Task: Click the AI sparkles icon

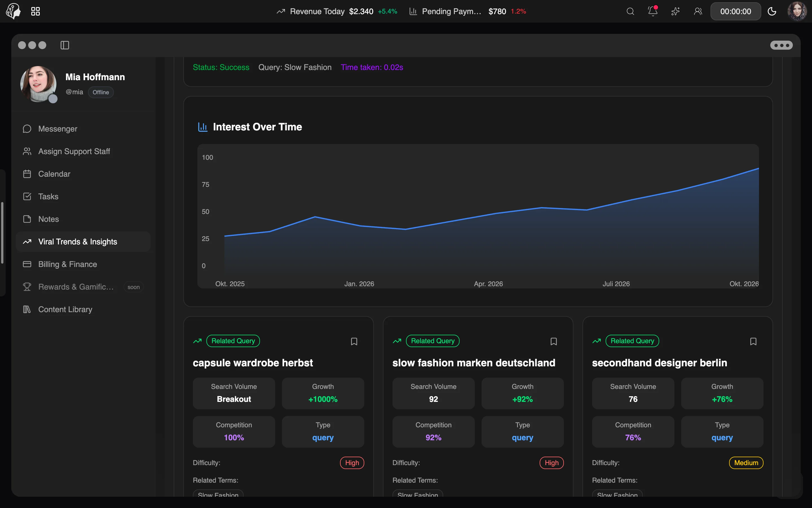Action: click(676, 11)
